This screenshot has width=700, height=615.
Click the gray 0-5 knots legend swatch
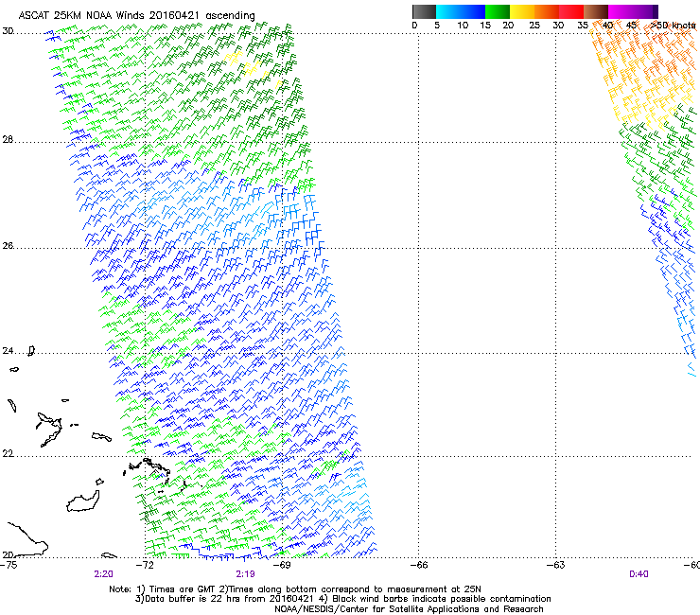424,11
